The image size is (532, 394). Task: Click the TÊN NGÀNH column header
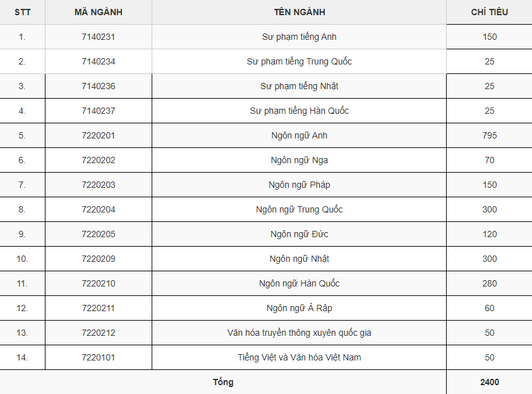point(299,12)
